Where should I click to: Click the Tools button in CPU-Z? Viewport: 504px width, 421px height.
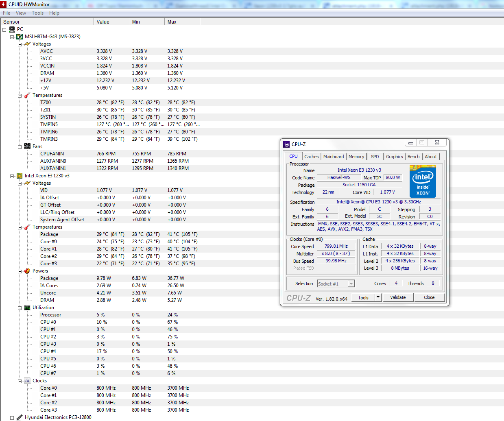tap(363, 298)
